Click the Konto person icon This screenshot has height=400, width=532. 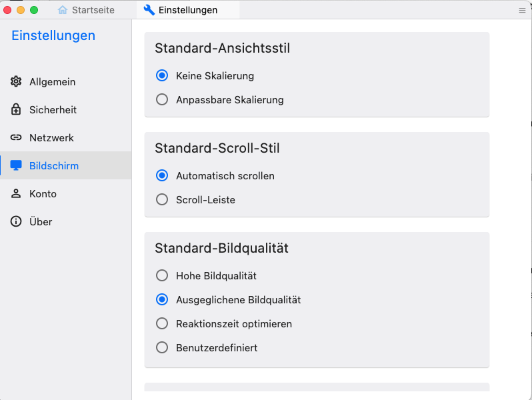coord(16,194)
